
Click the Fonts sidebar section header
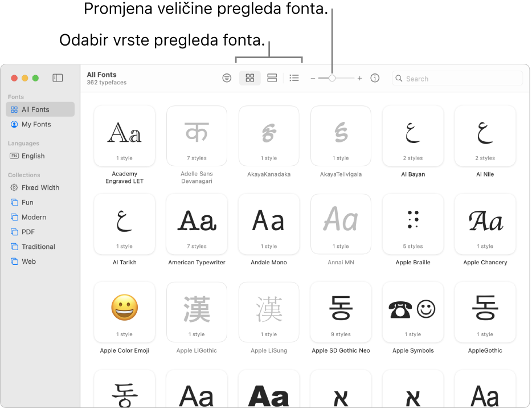pos(16,97)
